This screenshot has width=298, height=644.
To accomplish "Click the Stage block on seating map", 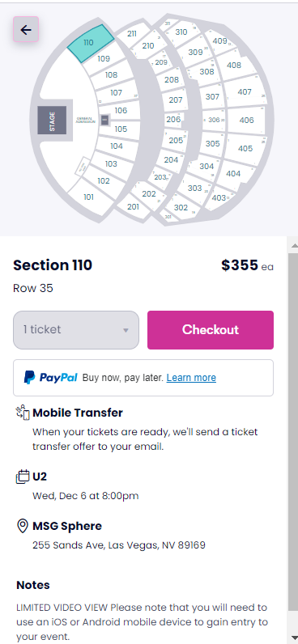I will pyautogui.click(x=52, y=120).
